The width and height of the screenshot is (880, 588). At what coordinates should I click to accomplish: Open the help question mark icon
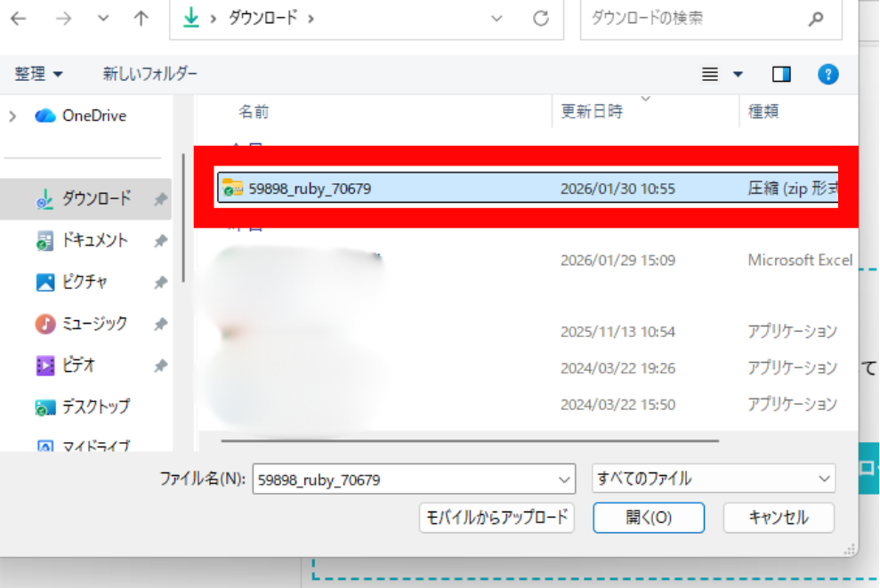tap(828, 74)
